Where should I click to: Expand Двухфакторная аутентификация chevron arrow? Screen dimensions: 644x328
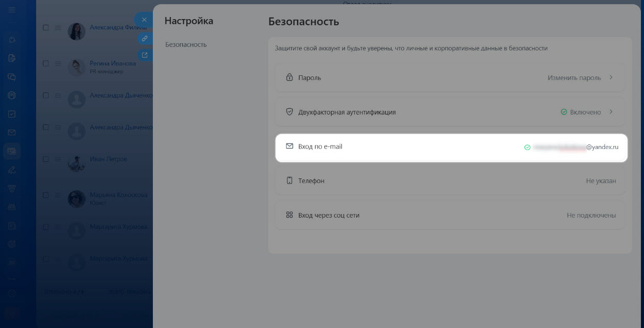pos(611,112)
